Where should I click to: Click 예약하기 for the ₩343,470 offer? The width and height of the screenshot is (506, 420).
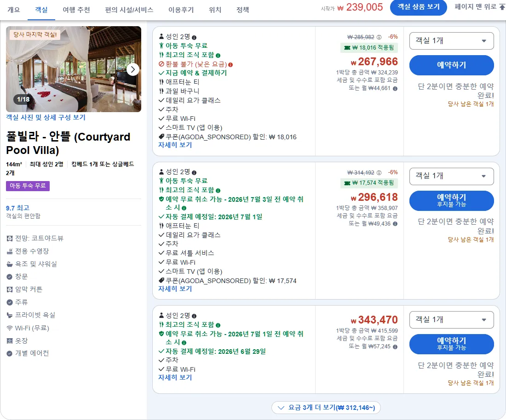tap(451, 344)
